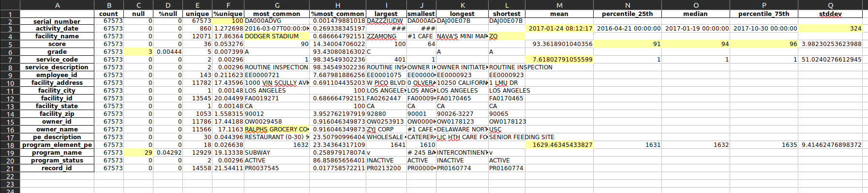Click the 'WHOLESALE' largest cell

coord(386,137)
